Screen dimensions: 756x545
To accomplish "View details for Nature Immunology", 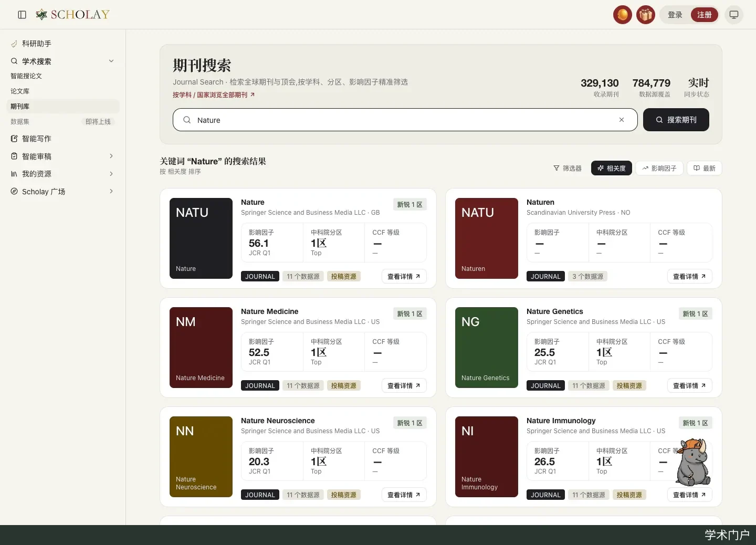I will (689, 495).
